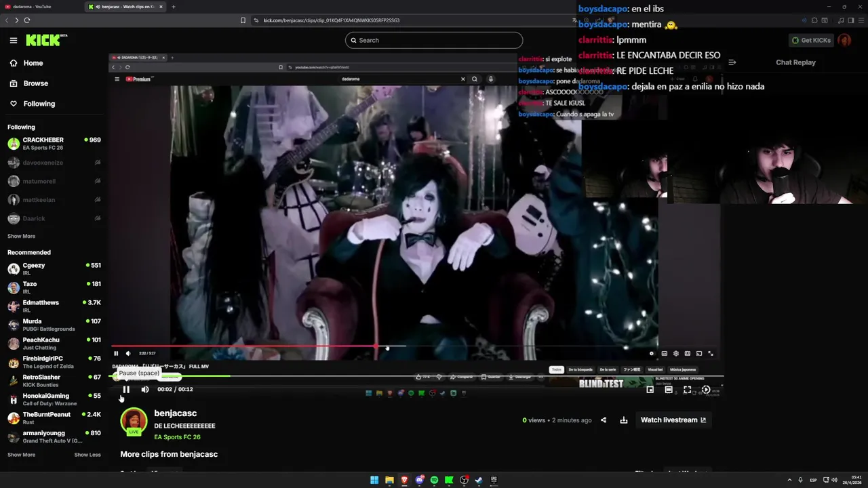This screenshot has height=488, width=868.
Task: Toggle theater mode on the clip player
Action: [669, 390]
